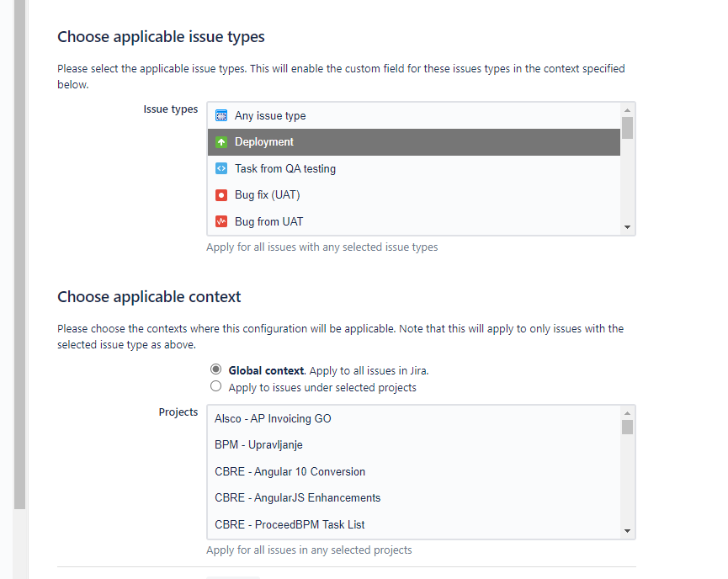This screenshot has width=728, height=579.
Task: Click the red Bug fix (UAT) icon
Action: (221, 195)
